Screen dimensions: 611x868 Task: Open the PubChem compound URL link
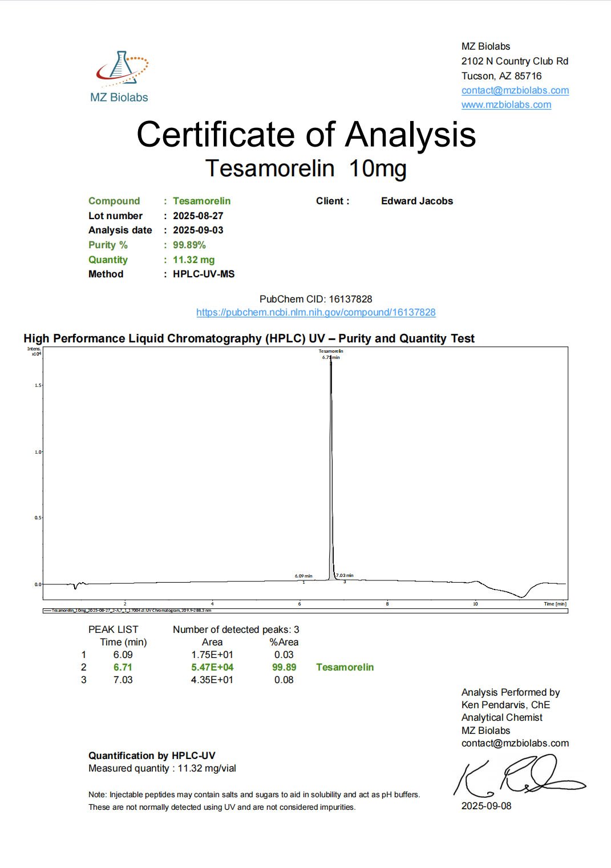point(315,312)
